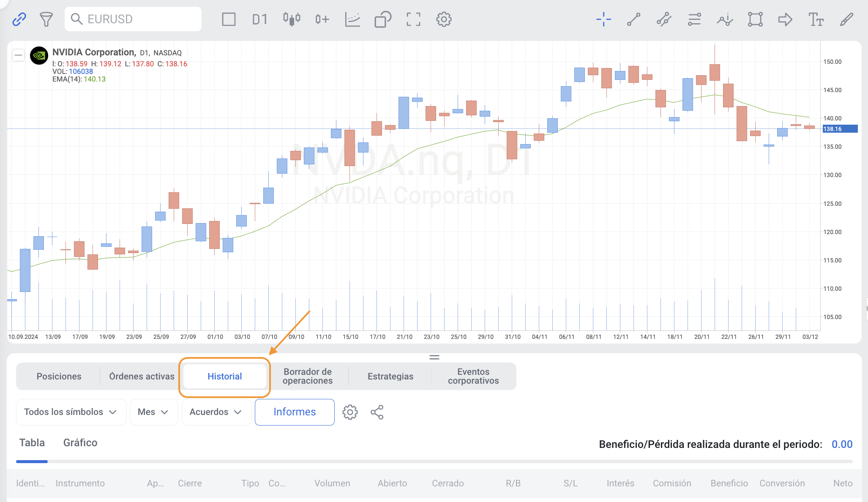868x502 pixels.
Task: Select the trend line drawing tool
Action: coord(633,19)
